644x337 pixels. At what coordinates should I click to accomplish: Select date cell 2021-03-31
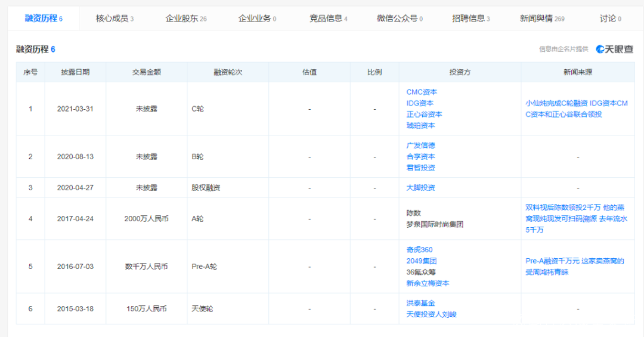click(x=75, y=109)
